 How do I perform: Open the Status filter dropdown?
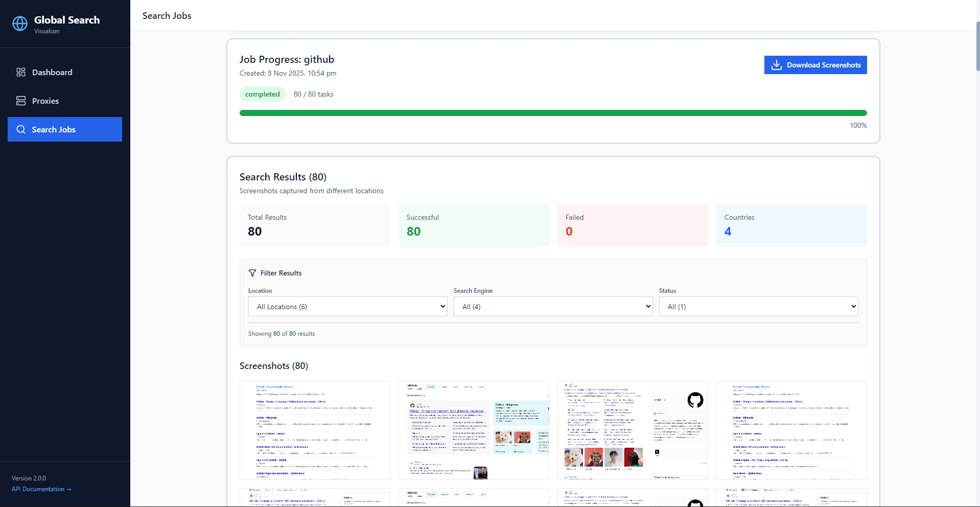758,306
